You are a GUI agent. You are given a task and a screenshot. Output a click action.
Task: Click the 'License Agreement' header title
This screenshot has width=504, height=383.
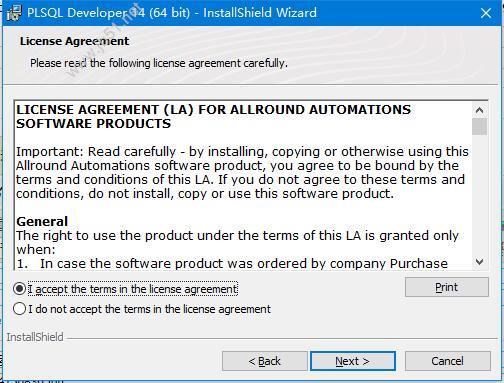[x=74, y=41]
